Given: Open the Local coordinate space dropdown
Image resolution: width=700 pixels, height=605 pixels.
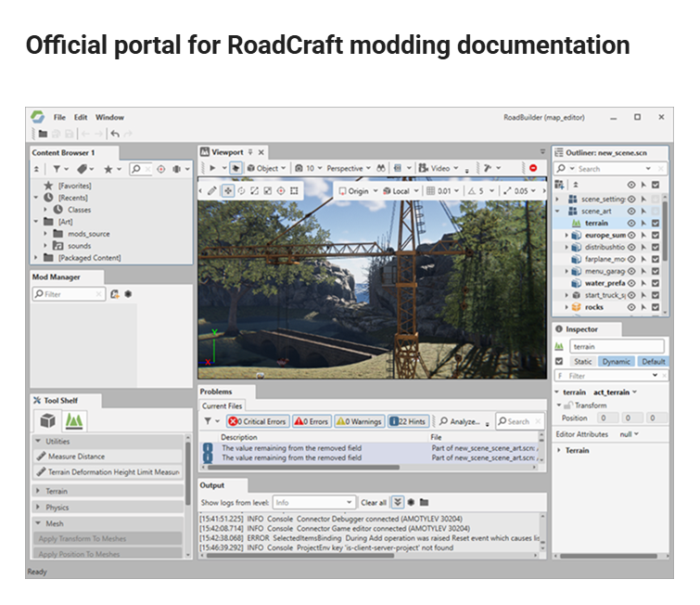Looking at the screenshot, I should click(401, 191).
